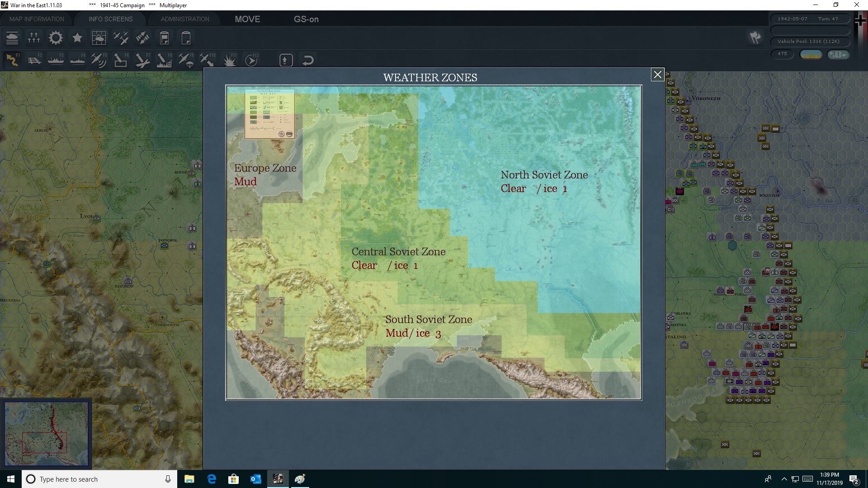Viewport: 868px width, 488px height.
Task: Click the ground weather condition indicator
Action: 811,54
